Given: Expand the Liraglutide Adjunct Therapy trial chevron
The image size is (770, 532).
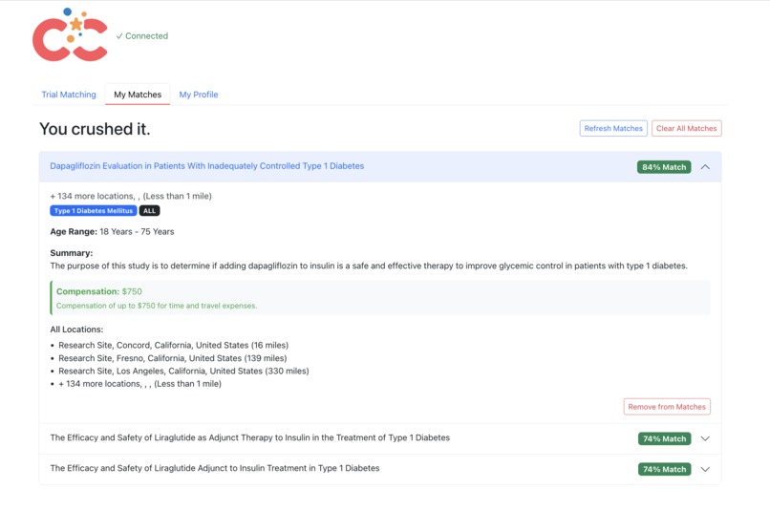Looking at the screenshot, I should pyautogui.click(x=705, y=438).
